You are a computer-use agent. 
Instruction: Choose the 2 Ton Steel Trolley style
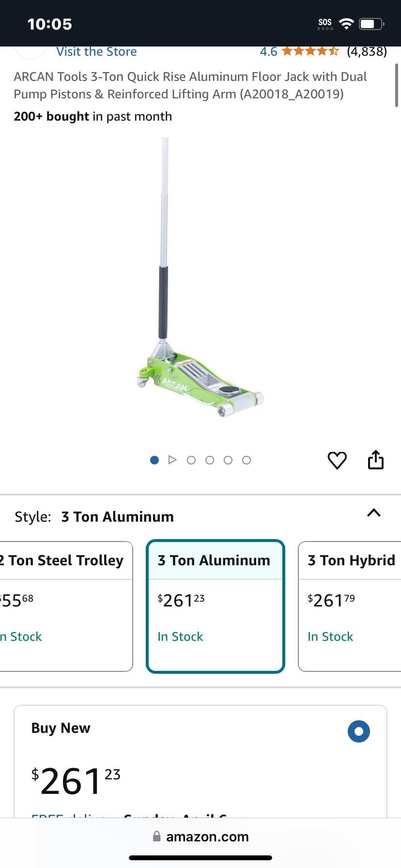[66, 606]
